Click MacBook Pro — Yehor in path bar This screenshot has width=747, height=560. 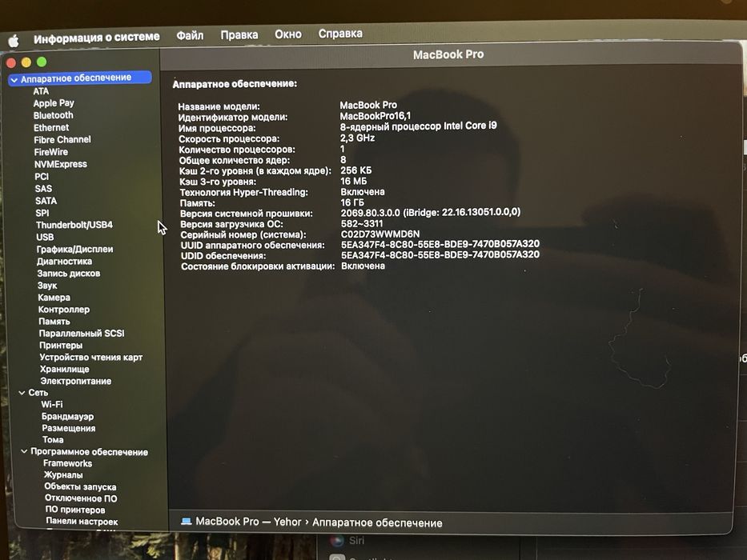pyautogui.click(x=248, y=522)
